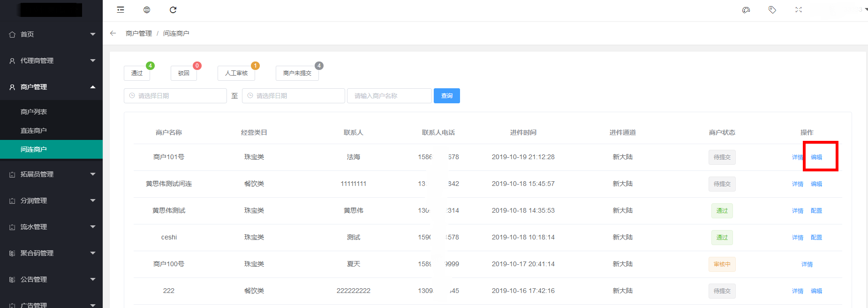Open 详情 for 黄思伟测试间连
Screen dimensions: 868x308
pos(798,184)
